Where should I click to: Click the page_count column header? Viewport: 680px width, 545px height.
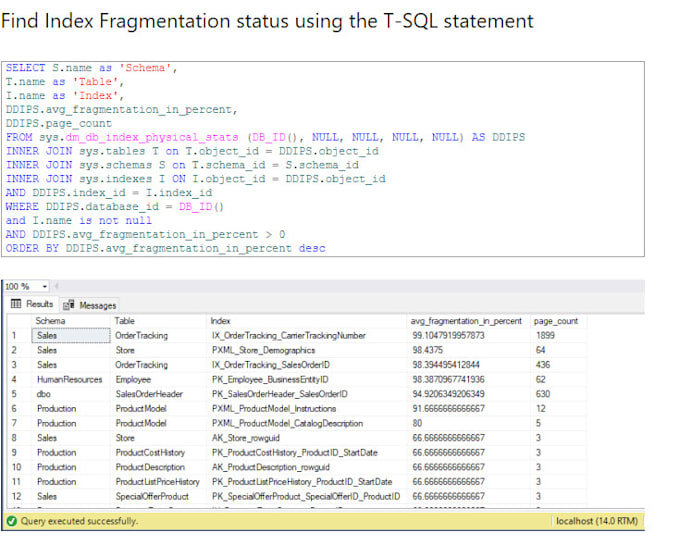click(x=556, y=321)
